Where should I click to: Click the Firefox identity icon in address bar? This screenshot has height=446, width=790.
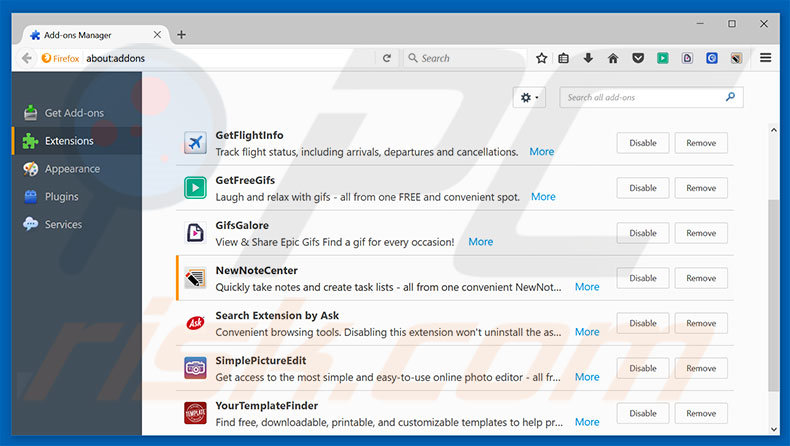tap(60, 58)
